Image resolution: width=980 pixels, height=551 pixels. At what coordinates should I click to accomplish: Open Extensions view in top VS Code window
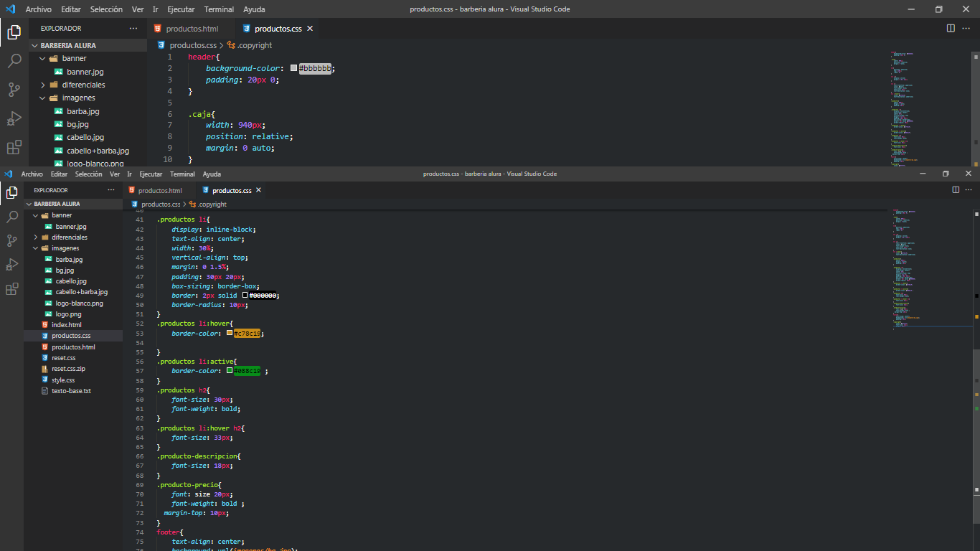click(14, 148)
